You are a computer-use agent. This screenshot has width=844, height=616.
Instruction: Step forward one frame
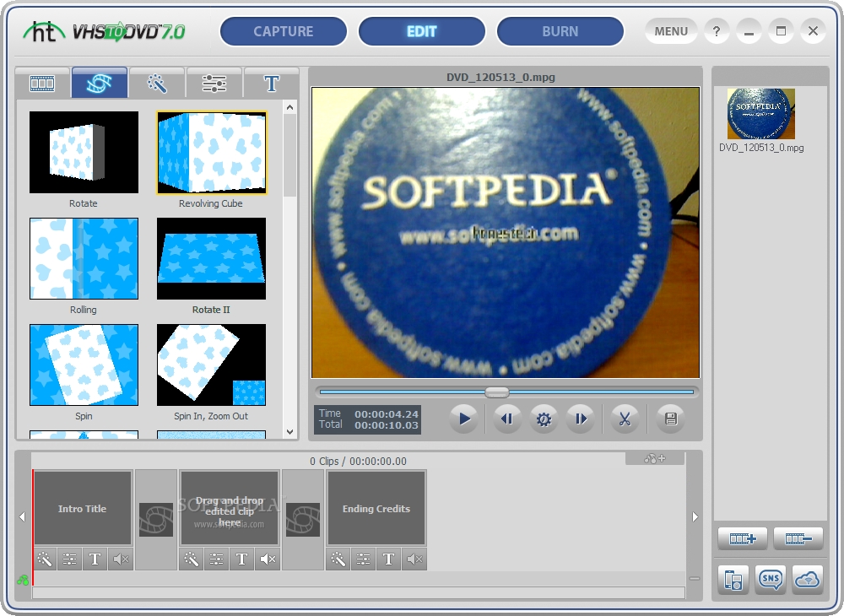(581, 419)
